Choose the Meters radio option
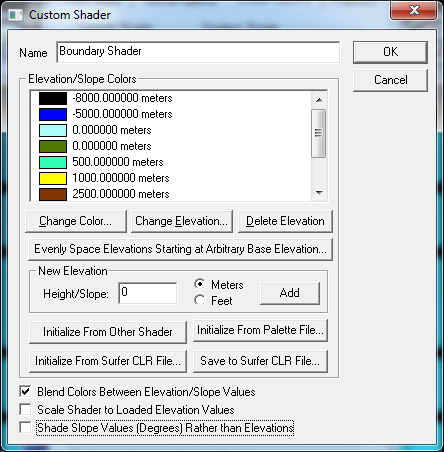444x452 pixels. [x=200, y=284]
